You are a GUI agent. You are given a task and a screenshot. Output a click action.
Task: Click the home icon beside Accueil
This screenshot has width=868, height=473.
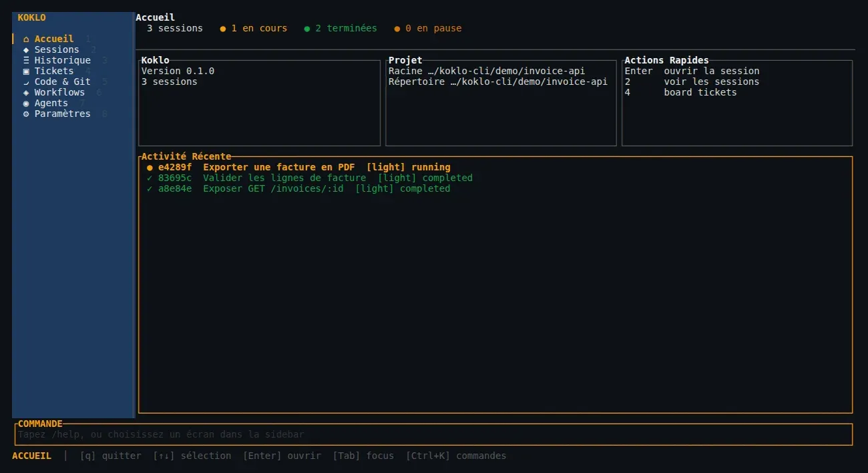[26, 39]
